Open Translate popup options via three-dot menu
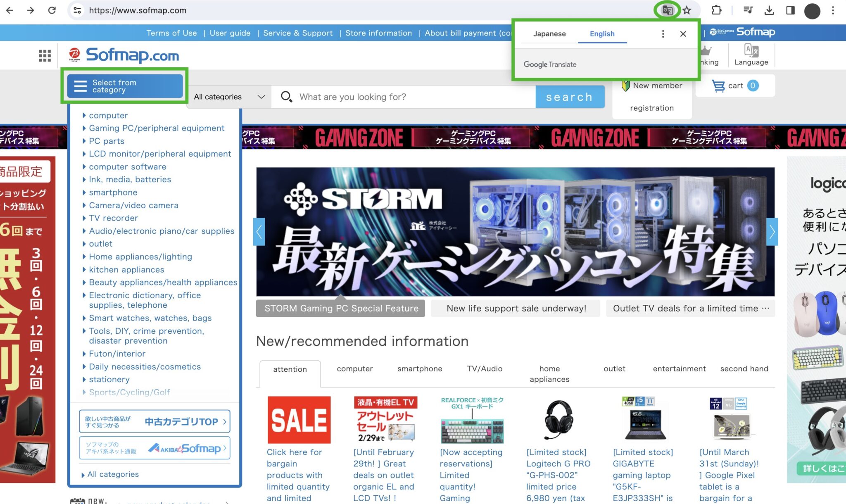The width and height of the screenshot is (846, 504). (x=663, y=34)
